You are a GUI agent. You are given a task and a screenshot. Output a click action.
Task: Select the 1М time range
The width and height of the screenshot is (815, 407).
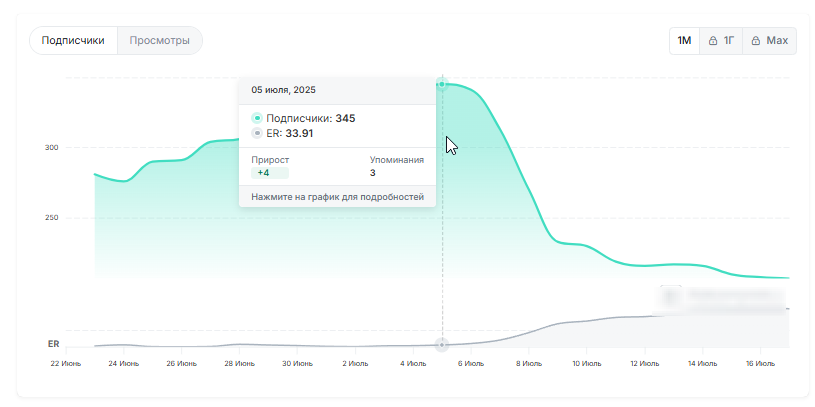click(x=684, y=41)
